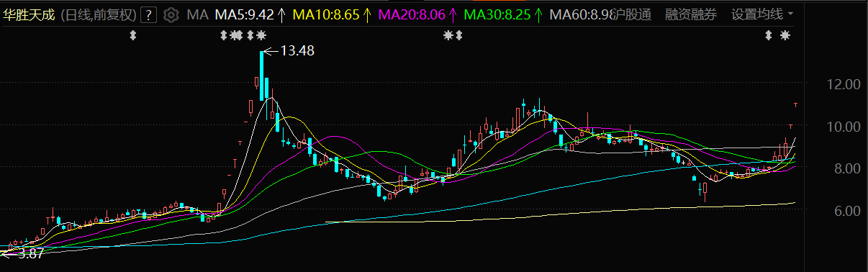This screenshot has height=272, width=868.
Task: Click the rightmost event marker icon above the chart
Action: (x=785, y=35)
